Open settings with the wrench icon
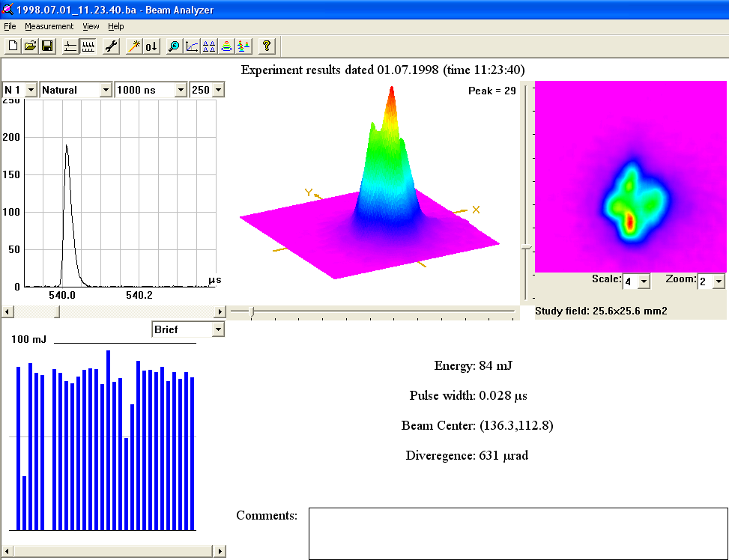 coord(111,46)
